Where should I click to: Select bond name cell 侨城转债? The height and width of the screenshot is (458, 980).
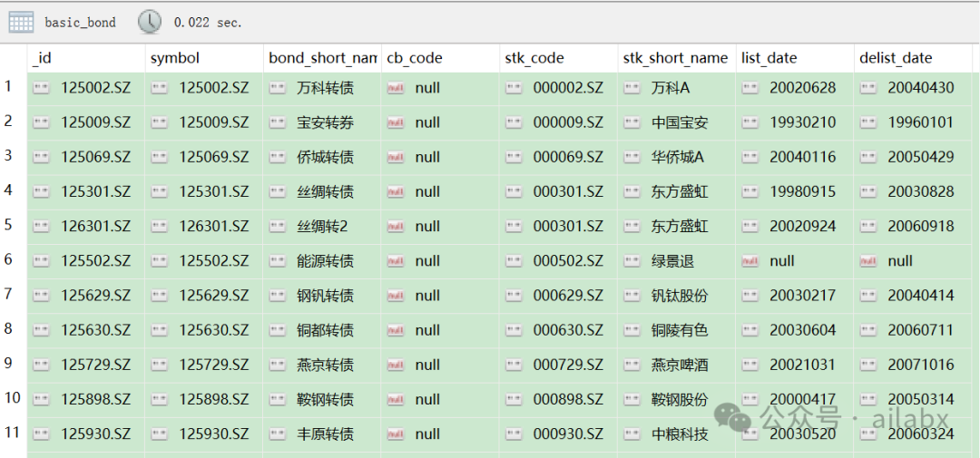tap(322, 157)
